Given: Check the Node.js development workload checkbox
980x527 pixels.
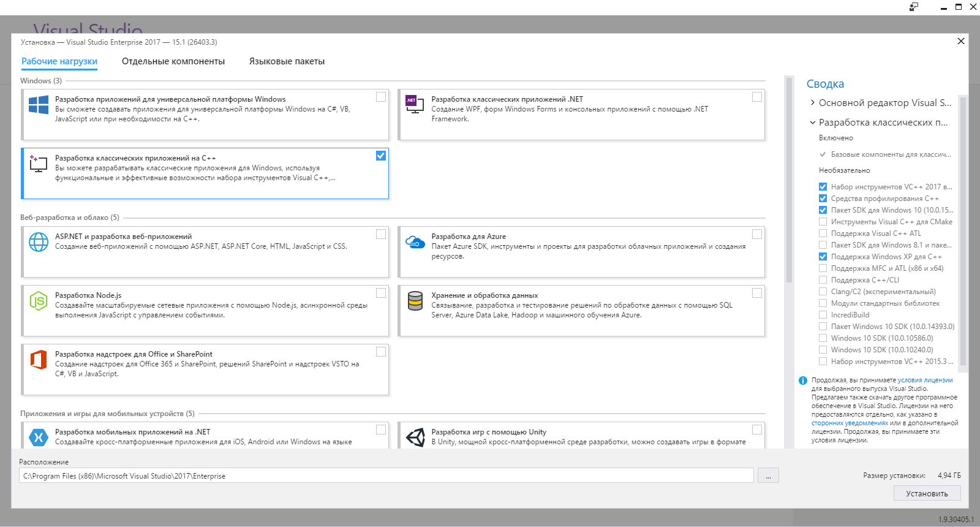Looking at the screenshot, I should pyautogui.click(x=381, y=293).
